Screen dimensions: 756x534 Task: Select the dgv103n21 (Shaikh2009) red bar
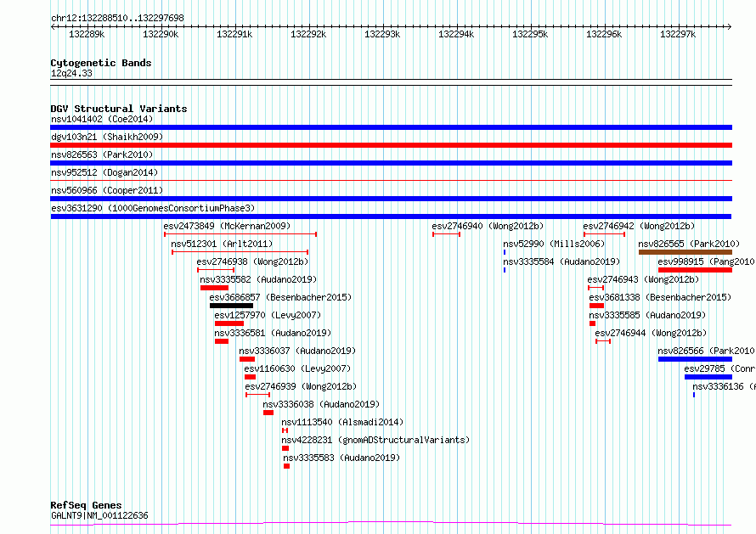point(391,145)
